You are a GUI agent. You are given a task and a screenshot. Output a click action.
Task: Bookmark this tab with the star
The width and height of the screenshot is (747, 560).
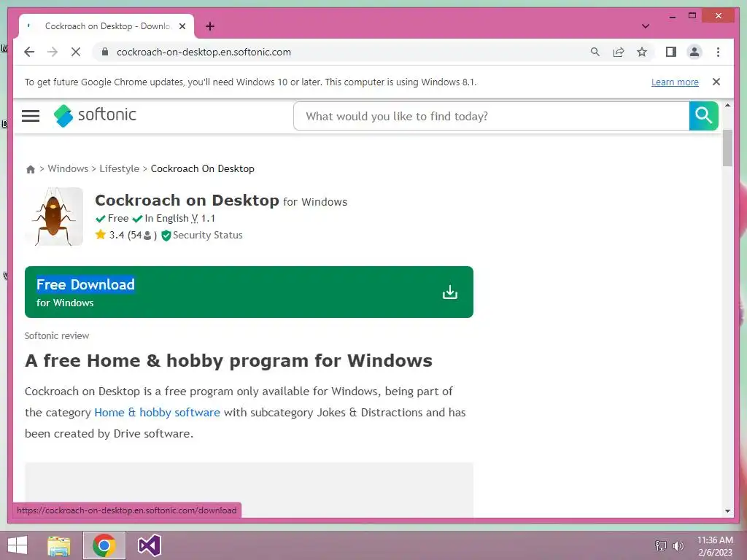(x=642, y=52)
